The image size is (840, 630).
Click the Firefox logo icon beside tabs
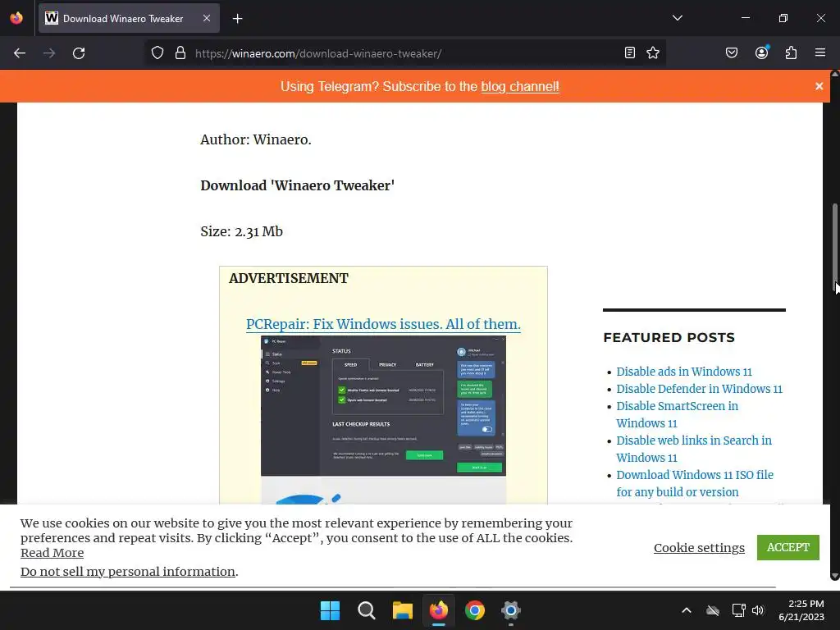coord(16,18)
